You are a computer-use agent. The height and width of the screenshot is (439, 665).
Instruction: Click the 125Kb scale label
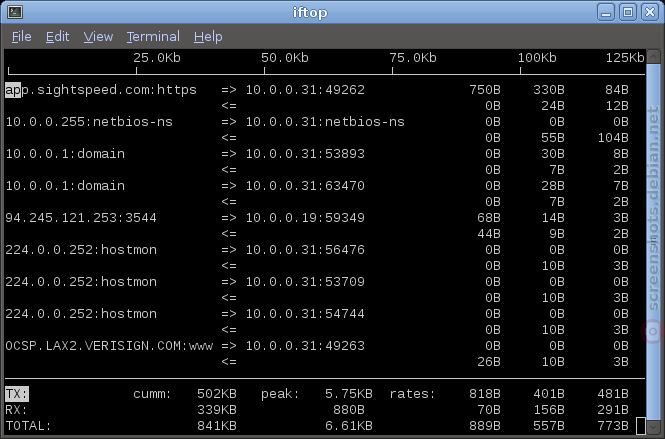point(625,58)
